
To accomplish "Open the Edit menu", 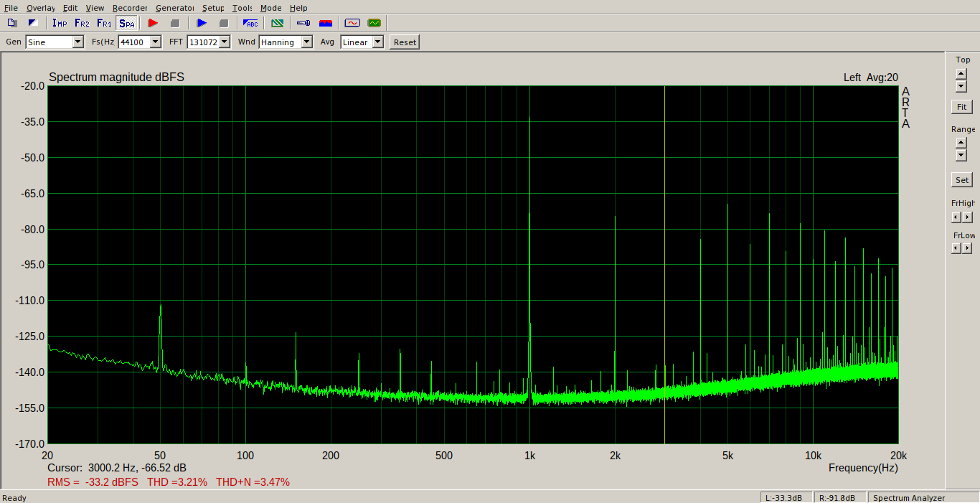I will point(70,8).
